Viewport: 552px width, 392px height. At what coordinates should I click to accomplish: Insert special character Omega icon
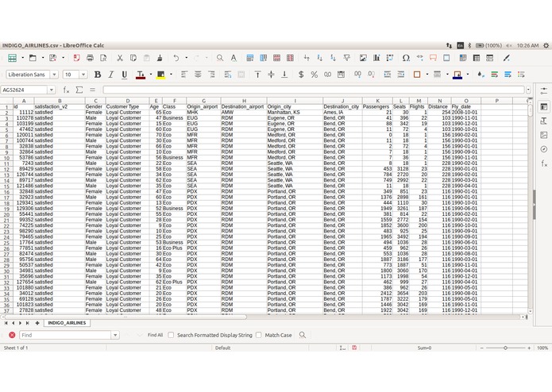pos(406,58)
